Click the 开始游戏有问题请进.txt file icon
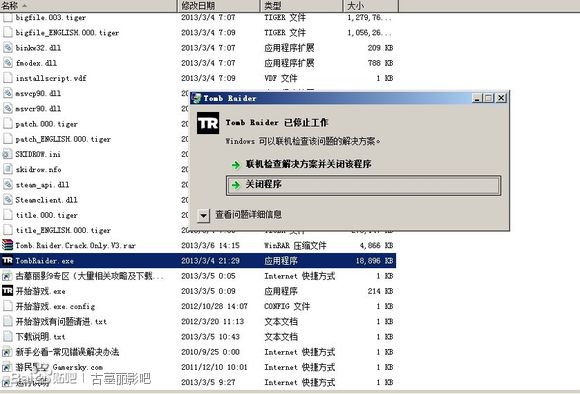Screen dimensions: 580x394 pos(7,321)
